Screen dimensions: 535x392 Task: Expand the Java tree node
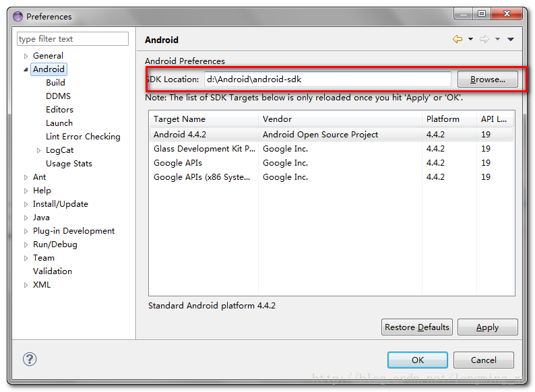[26, 218]
